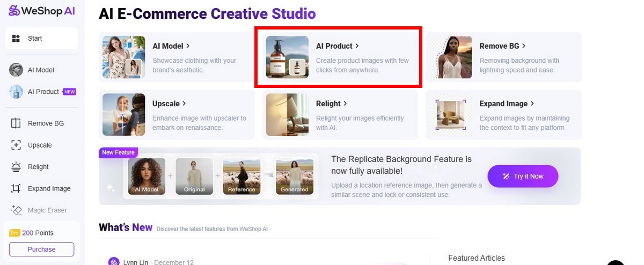Choose Expand Image label in the sidebar
This screenshot has height=265, width=644.
49,188
